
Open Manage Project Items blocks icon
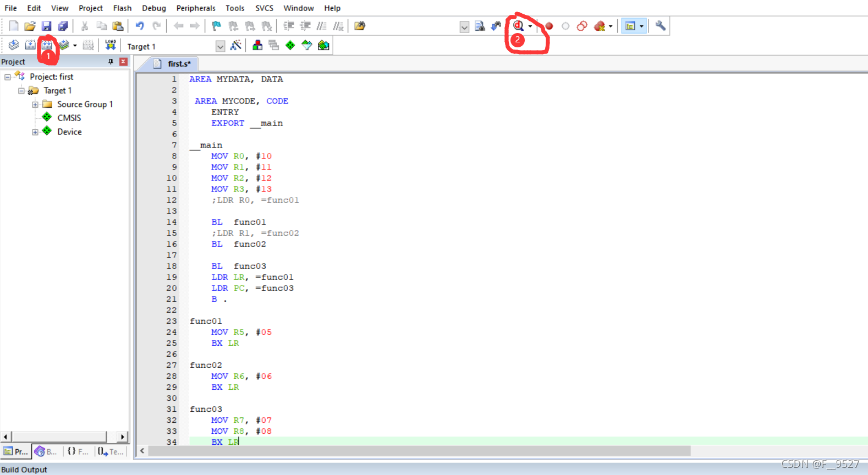point(257,45)
